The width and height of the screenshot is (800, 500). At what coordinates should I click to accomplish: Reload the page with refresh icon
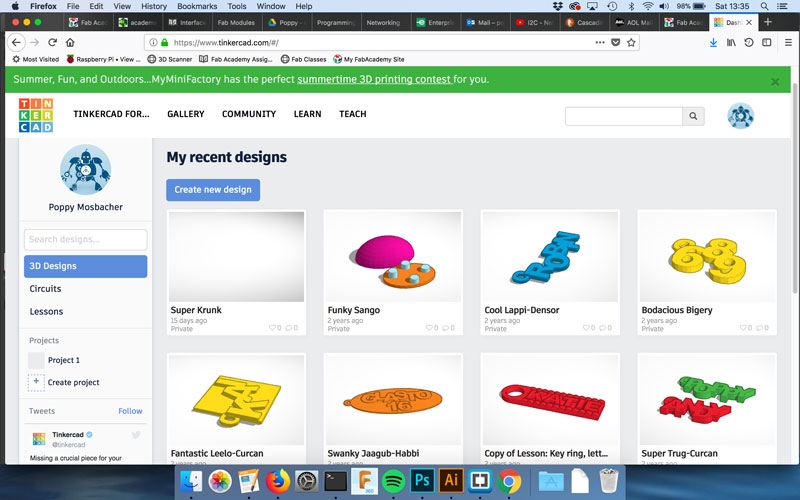pyautogui.click(x=53, y=42)
